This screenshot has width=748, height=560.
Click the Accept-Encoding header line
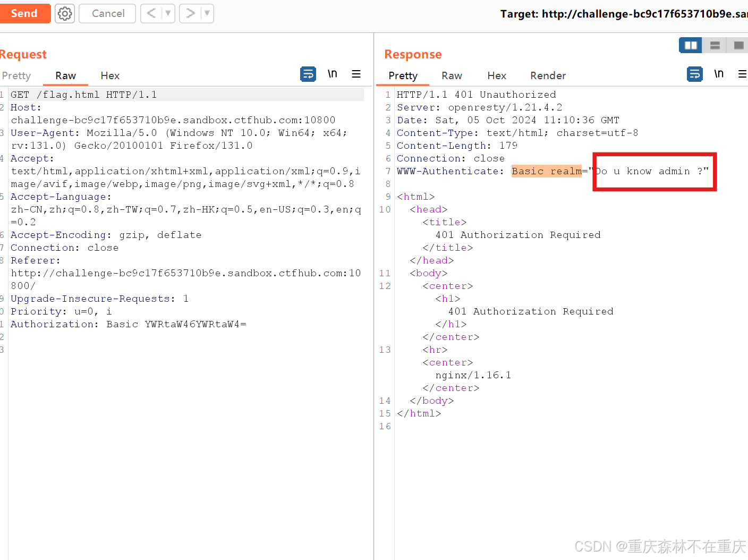pos(106,235)
